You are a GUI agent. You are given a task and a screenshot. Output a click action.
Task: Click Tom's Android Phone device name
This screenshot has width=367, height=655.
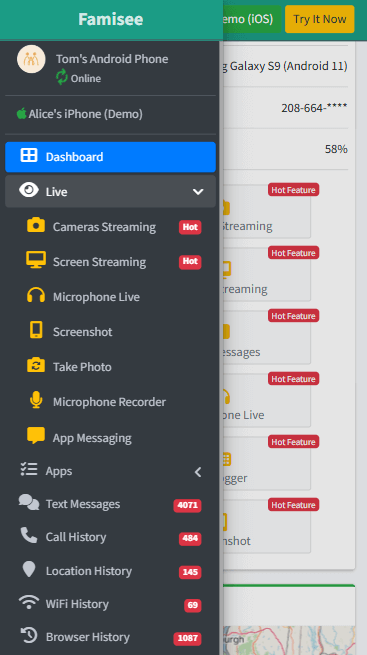point(112,59)
